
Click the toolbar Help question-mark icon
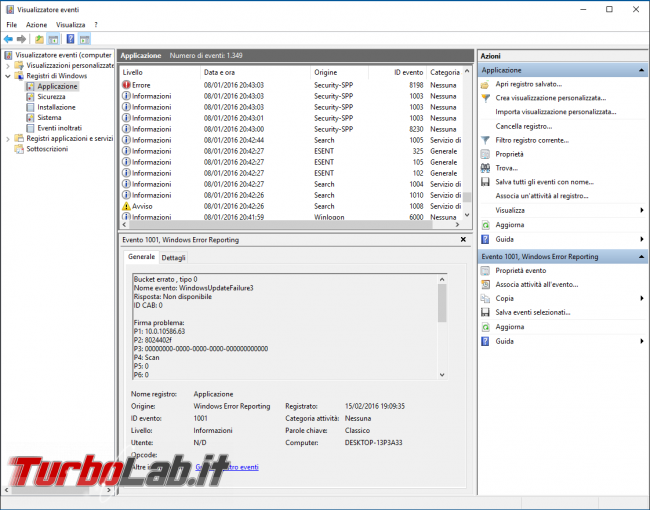click(70, 39)
